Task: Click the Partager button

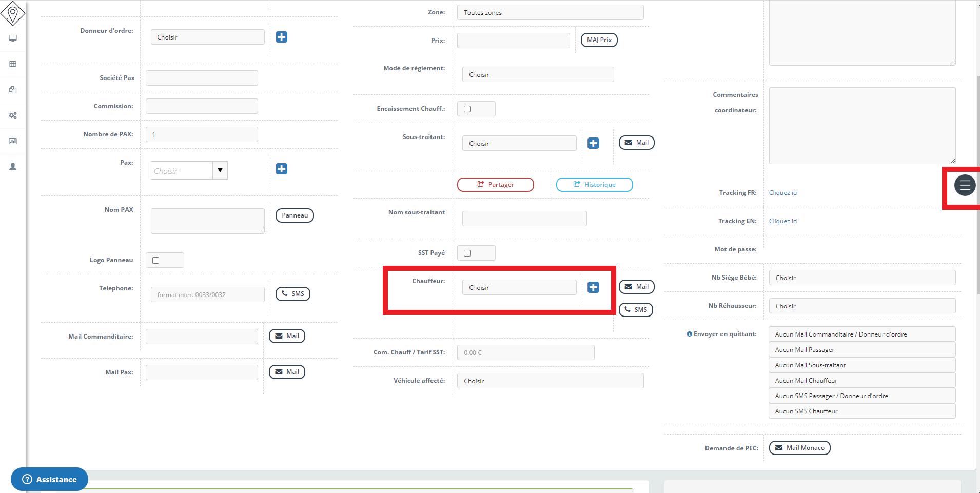Action: 495,185
